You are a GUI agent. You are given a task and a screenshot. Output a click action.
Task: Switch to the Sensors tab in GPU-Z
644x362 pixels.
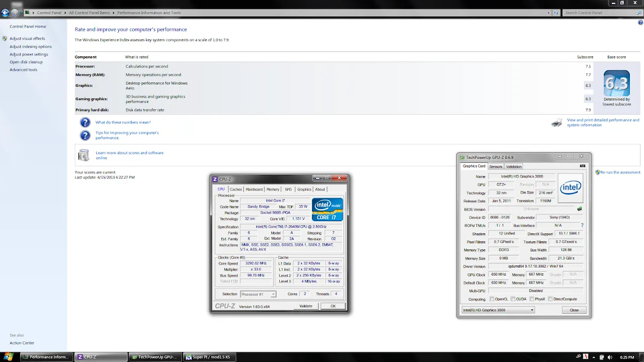496,166
